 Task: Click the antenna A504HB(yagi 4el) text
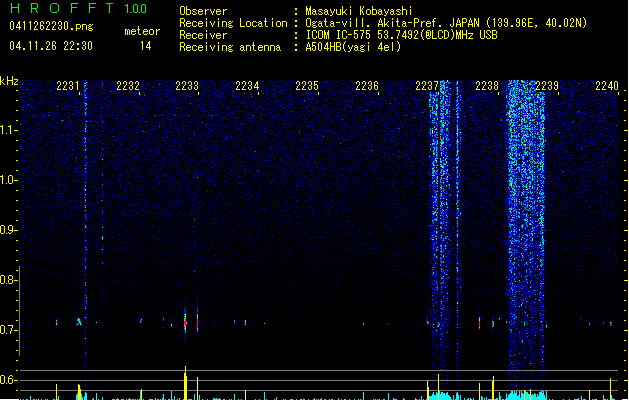pos(353,47)
